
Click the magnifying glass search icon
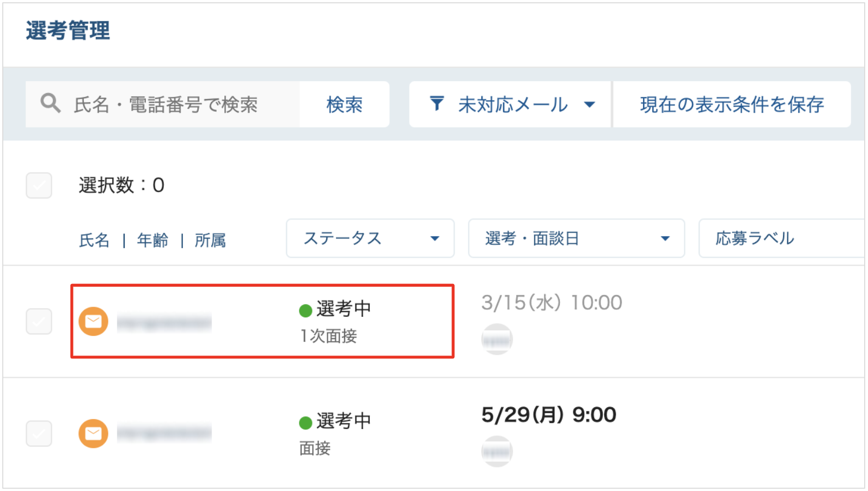point(50,103)
